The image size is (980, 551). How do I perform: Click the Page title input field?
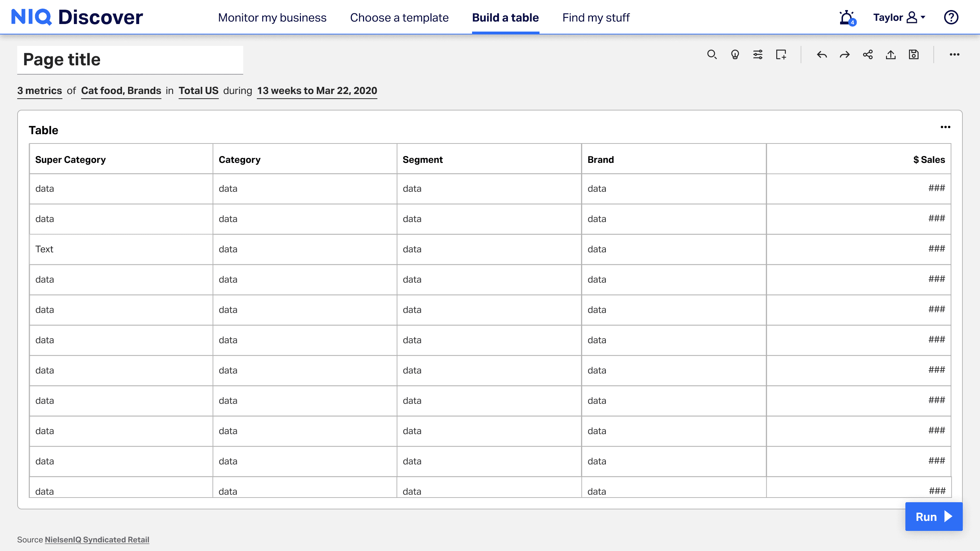tap(130, 60)
